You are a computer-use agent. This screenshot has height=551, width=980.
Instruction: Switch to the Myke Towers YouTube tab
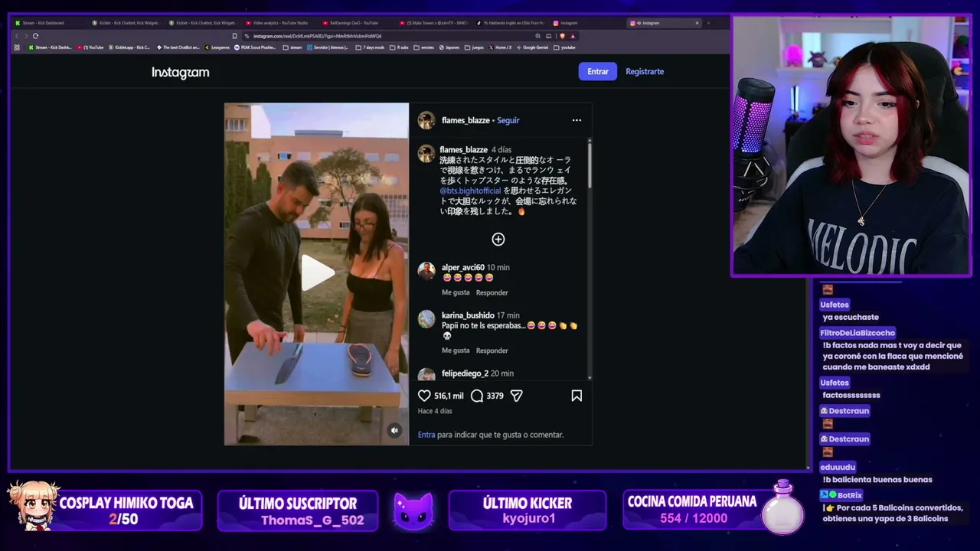click(x=433, y=23)
